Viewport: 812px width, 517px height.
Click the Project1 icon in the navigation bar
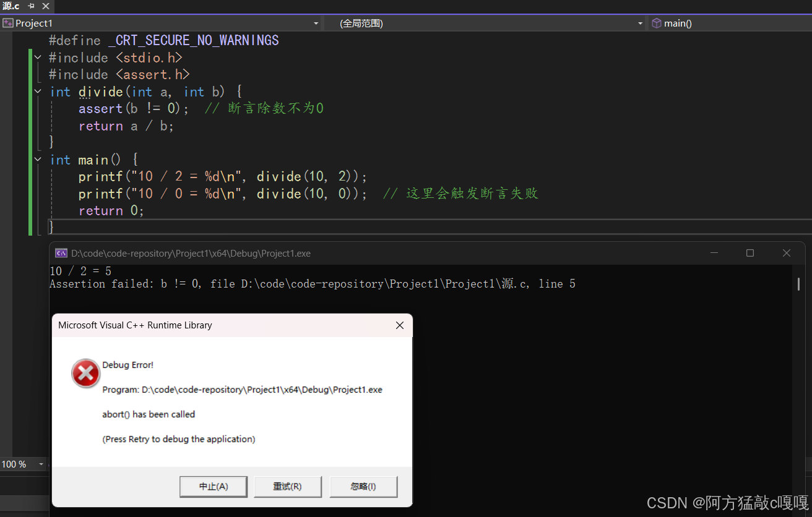pos(8,23)
